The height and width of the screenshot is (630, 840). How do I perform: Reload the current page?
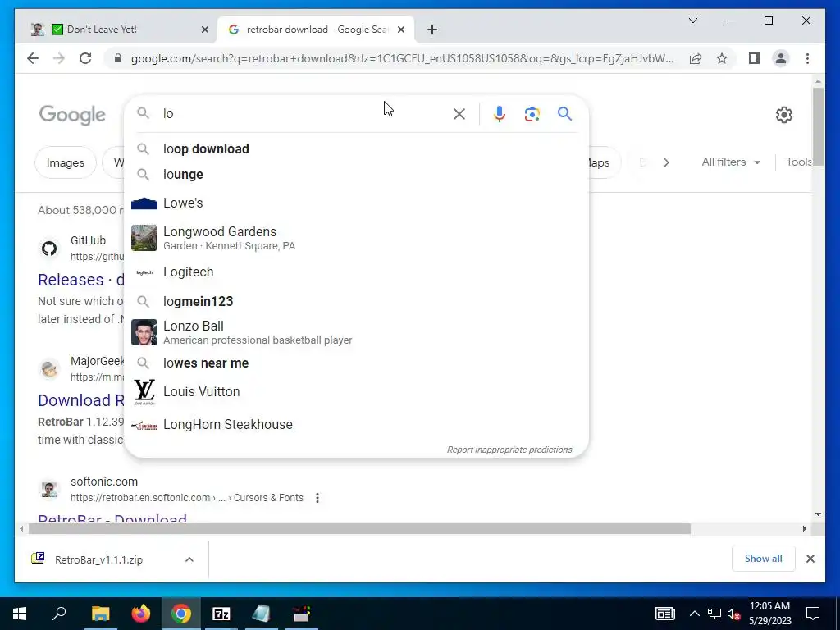pyautogui.click(x=85, y=58)
